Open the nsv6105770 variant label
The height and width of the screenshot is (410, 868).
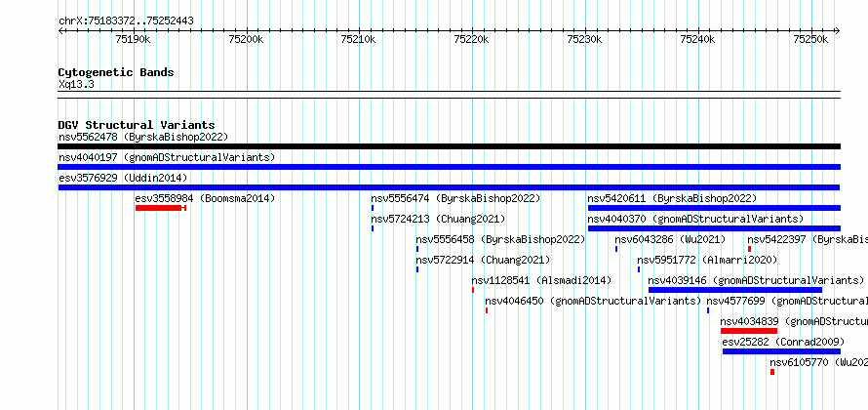[x=818, y=362]
